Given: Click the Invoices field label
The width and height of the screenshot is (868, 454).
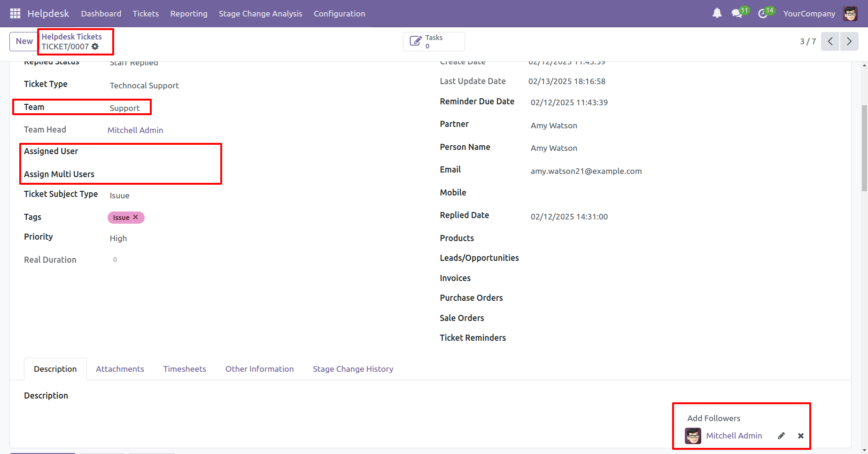Looking at the screenshot, I should point(455,278).
